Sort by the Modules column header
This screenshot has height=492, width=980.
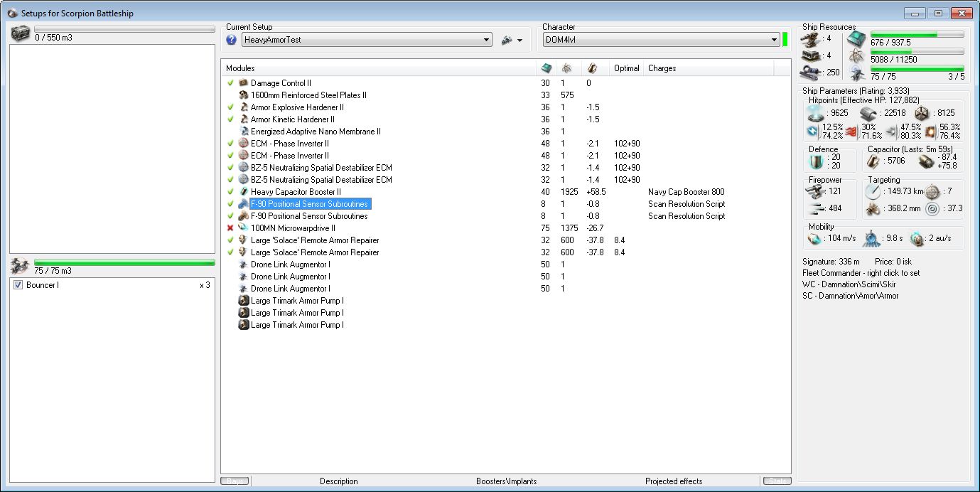coord(379,68)
